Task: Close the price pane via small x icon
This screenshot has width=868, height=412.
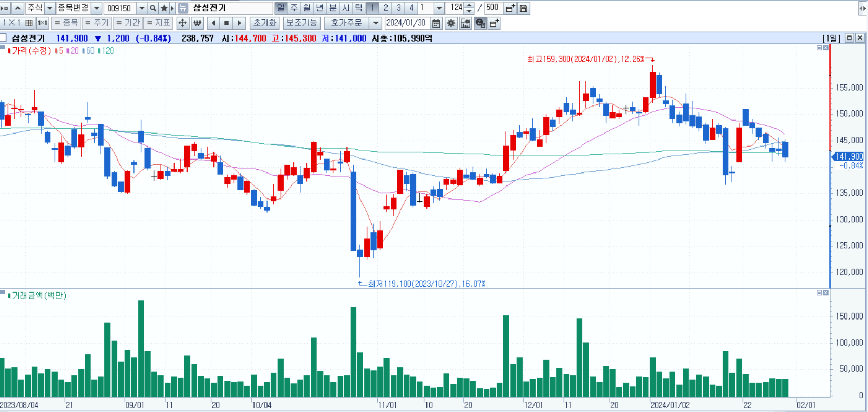Action: [826, 48]
